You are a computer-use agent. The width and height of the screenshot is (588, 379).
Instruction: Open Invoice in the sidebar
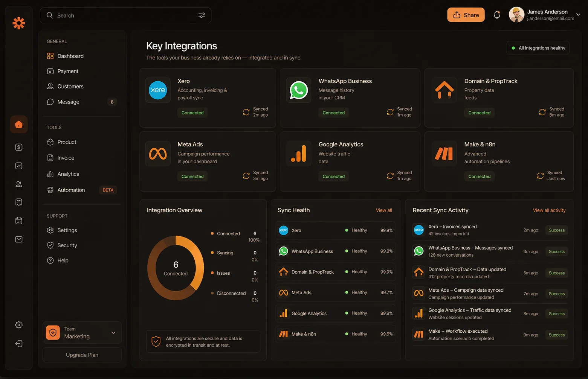82,158
